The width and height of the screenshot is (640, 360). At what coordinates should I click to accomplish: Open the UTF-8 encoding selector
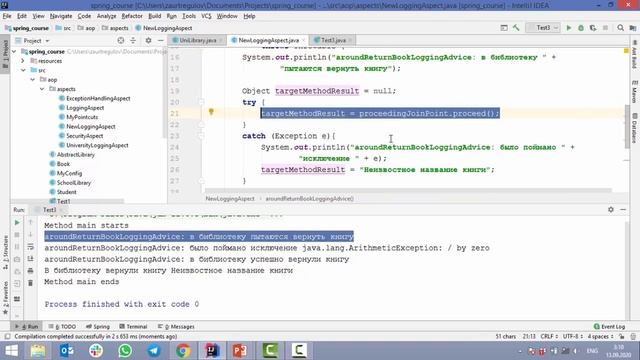tap(573, 337)
